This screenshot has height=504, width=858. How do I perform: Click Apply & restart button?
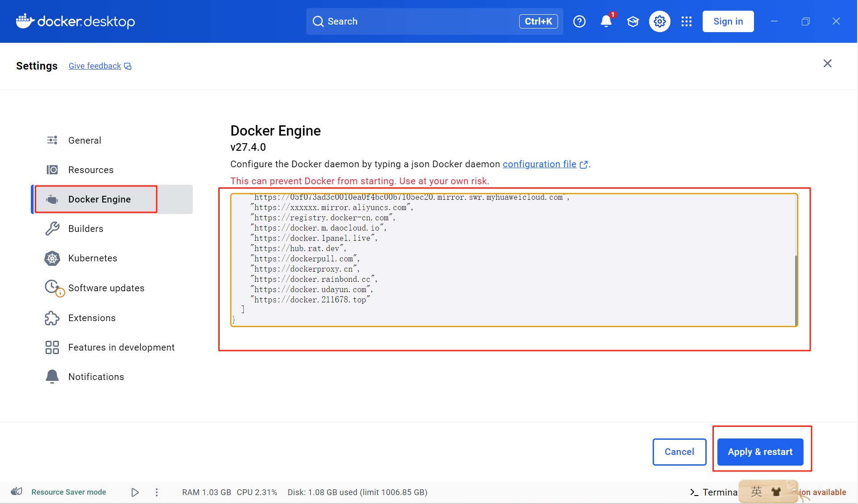(x=760, y=452)
